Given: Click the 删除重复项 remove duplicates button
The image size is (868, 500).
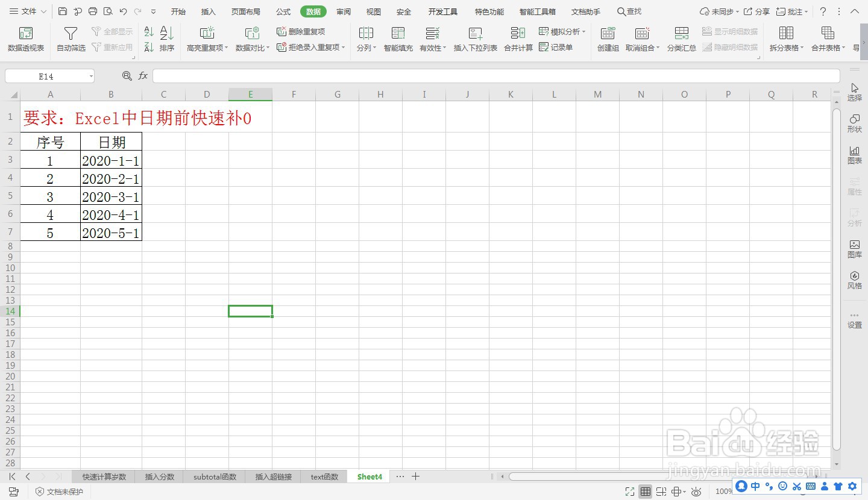Looking at the screenshot, I should coord(301,31).
